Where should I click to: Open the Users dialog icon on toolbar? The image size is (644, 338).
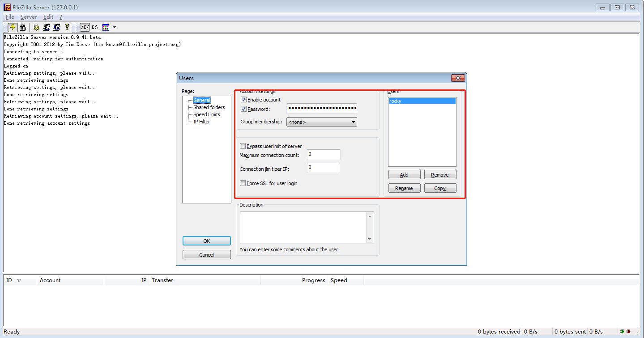[x=46, y=27]
